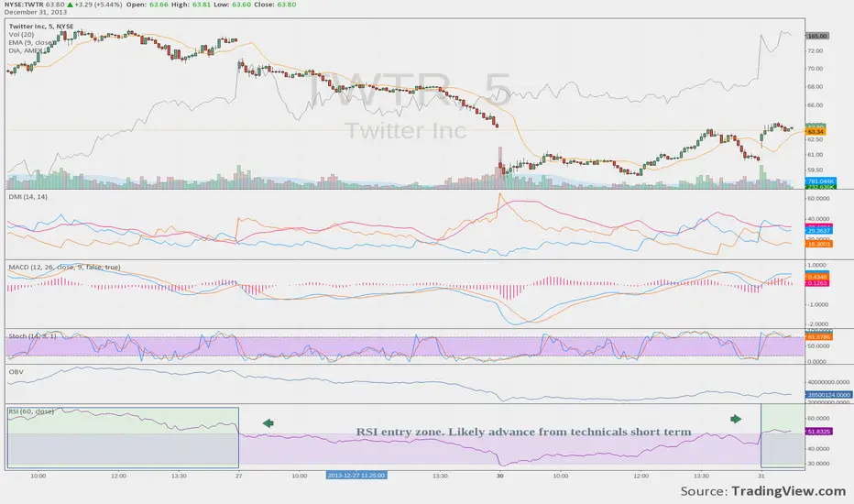
Task: Click the 63.34 orange EMA price tag
Action: 816,131
